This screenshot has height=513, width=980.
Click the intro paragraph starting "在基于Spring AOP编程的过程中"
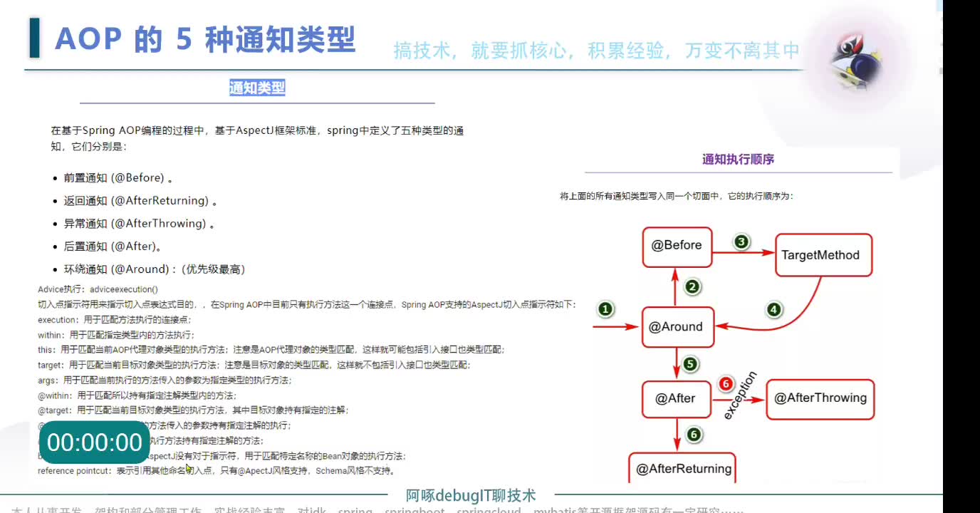(x=257, y=138)
